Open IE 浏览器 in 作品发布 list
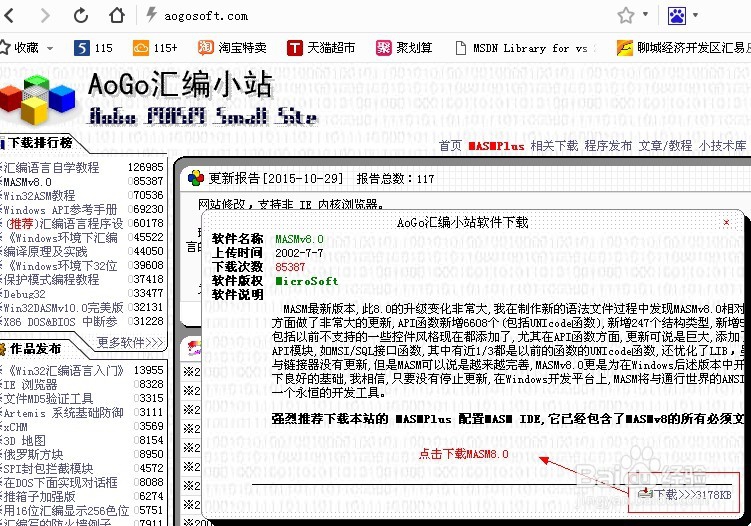The height and width of the screenshot is (526, 751). (x=30, y=384)
